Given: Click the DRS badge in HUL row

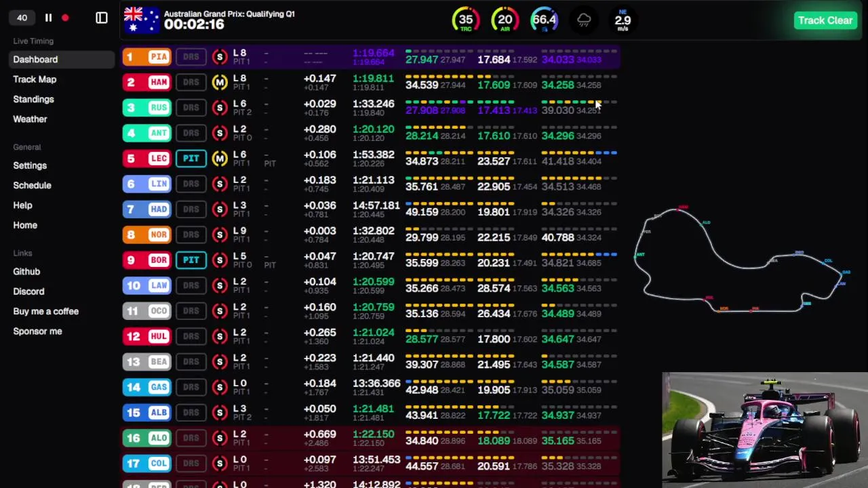Looking at the screenshot, I should tap(191, 336).
